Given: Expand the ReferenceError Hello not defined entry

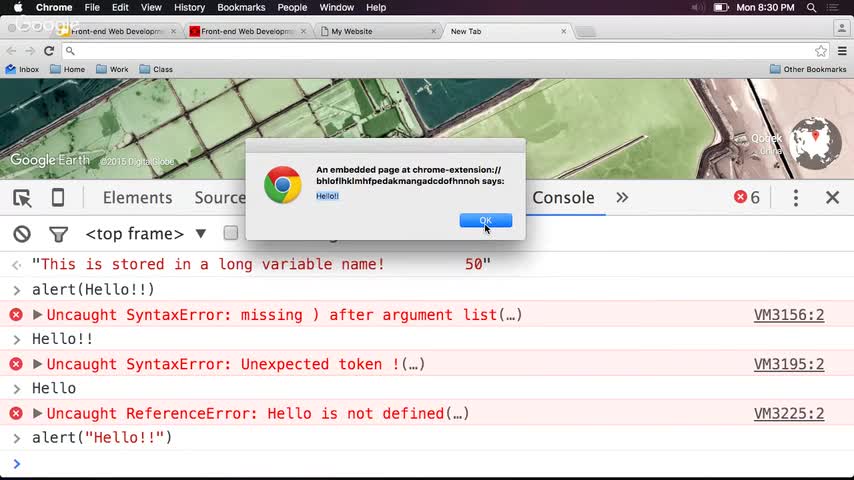Looking at the screenshot, I should pos(37,413).
